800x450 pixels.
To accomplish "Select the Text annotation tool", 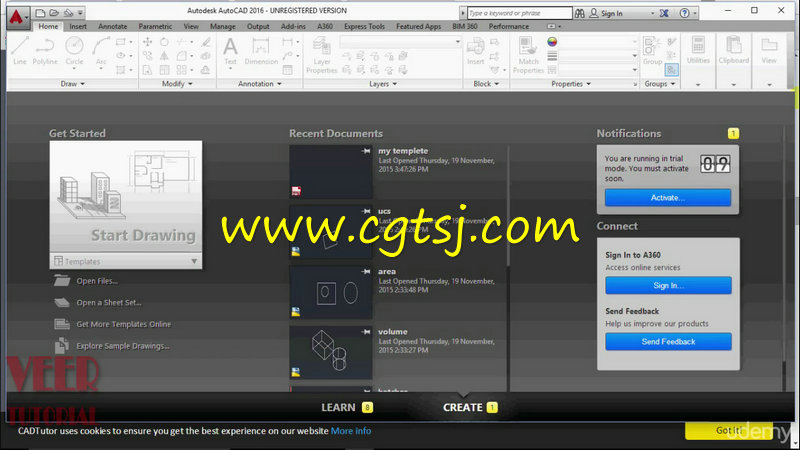I will point(231,51).
